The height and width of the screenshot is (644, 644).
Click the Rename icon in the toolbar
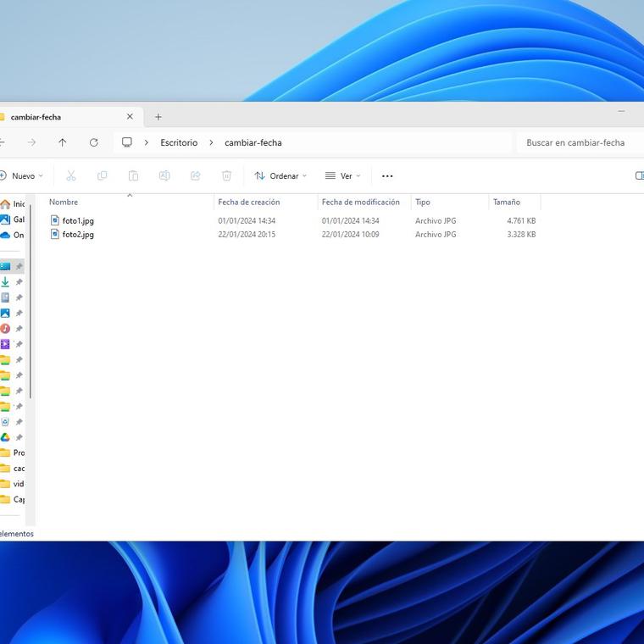(x=164, y=175)
